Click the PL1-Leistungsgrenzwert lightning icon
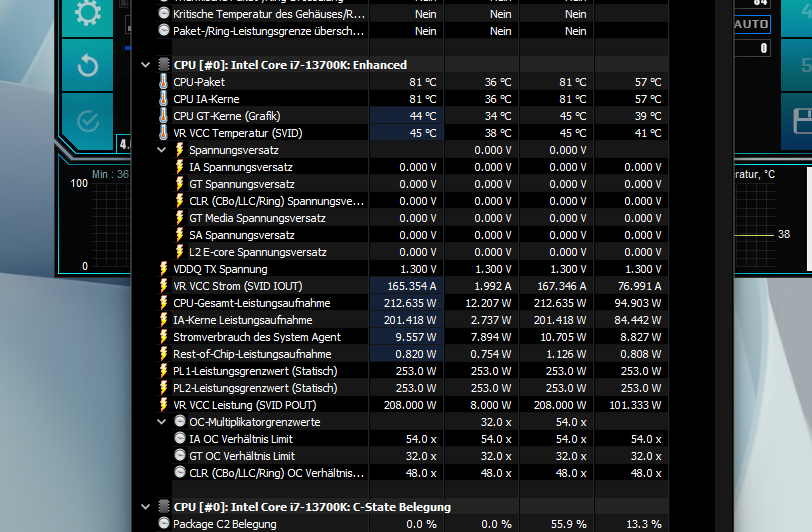812x532 pixels. (164, 371)
